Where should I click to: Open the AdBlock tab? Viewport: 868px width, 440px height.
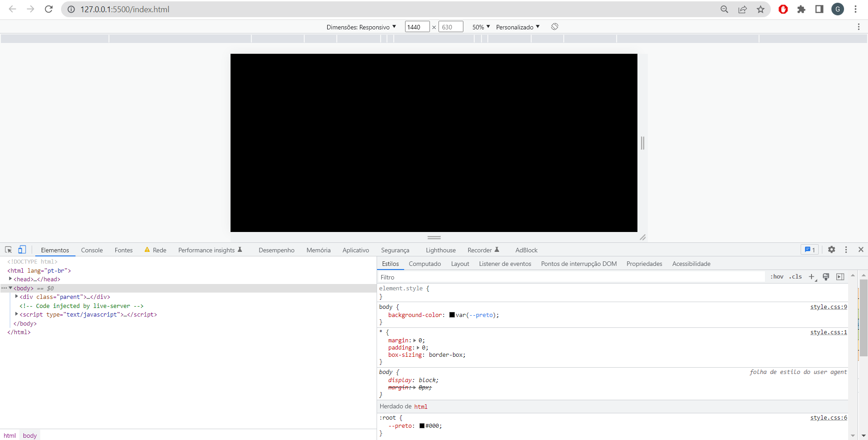tap(526, 250)
